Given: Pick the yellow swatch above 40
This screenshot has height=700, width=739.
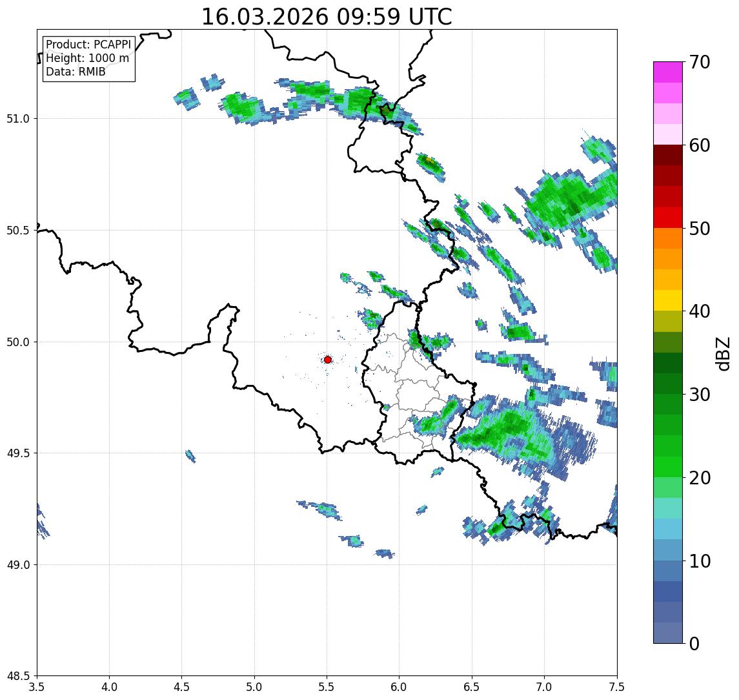Looking at the screenshot, I should point(668,300).
